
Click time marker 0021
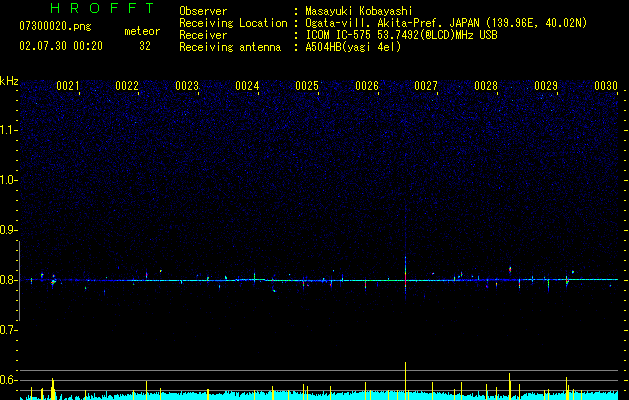[x=67, y=86]
